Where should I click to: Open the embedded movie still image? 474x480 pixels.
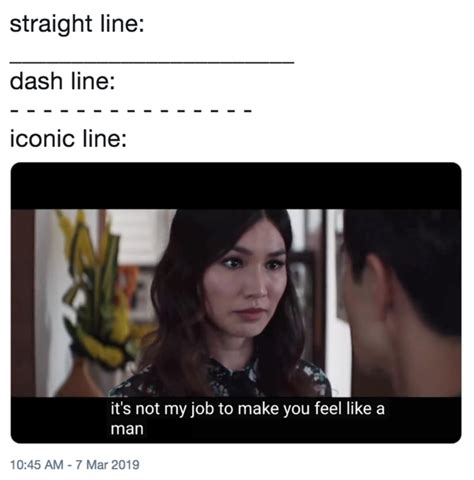click(x=236, y=303)
